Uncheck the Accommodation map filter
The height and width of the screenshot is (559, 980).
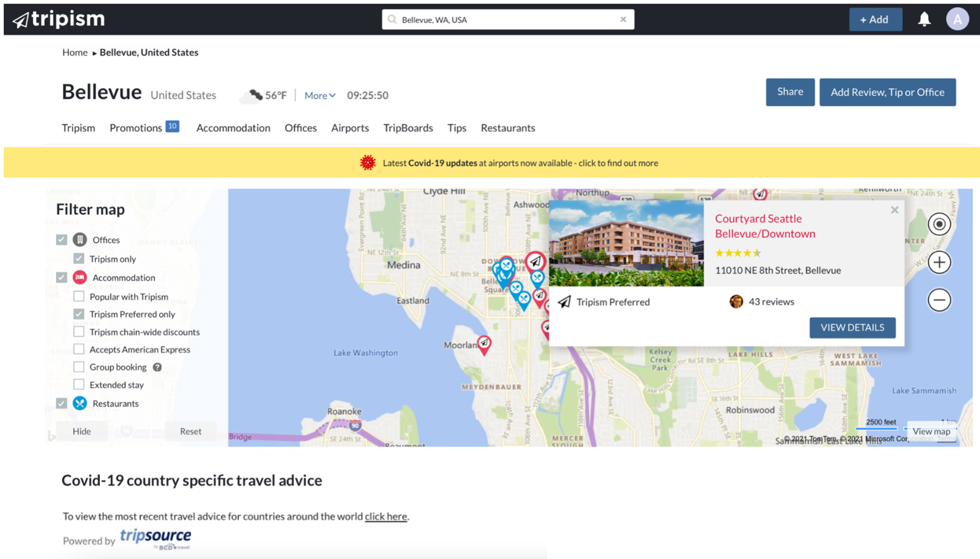click(62, 277)
